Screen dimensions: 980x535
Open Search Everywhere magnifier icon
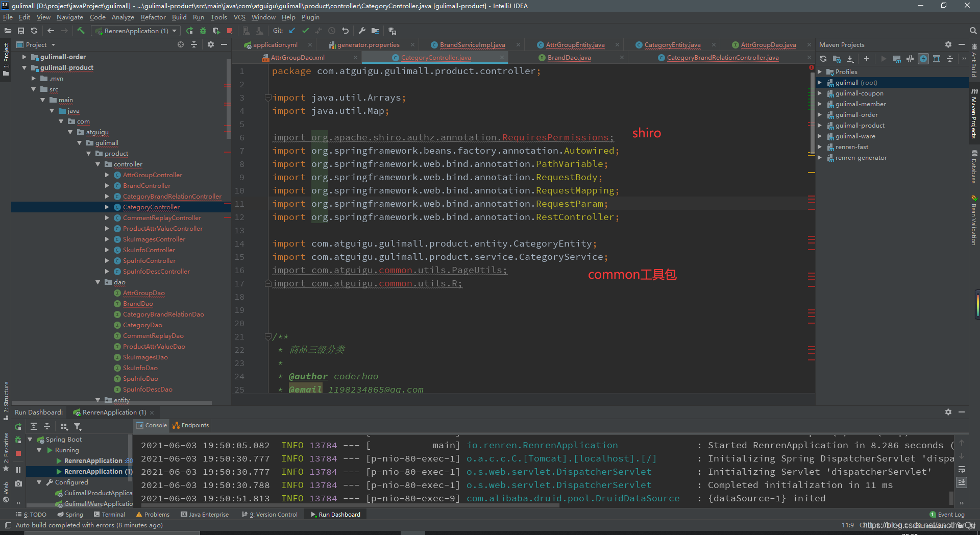click(973, 31)
